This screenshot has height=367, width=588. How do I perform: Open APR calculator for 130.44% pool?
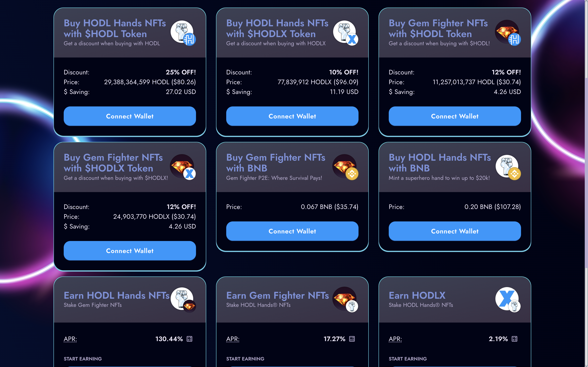tap(189, 339)
